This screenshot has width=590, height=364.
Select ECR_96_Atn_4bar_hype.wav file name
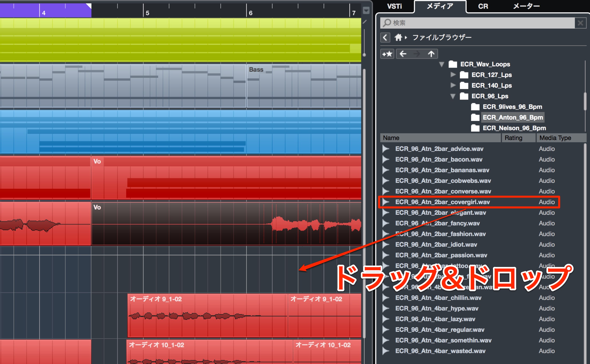[437, 308]
